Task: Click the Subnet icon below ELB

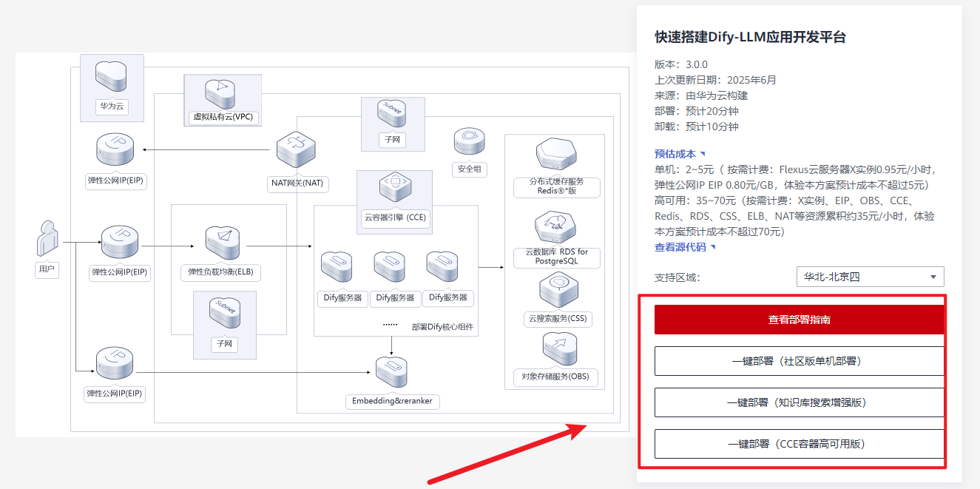Action: 223,313
